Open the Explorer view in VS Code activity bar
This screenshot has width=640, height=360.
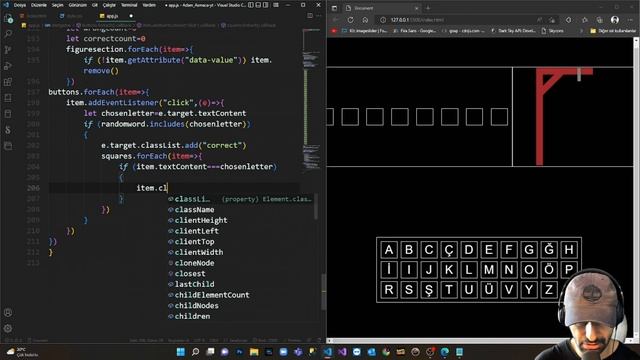coord(8,18)
